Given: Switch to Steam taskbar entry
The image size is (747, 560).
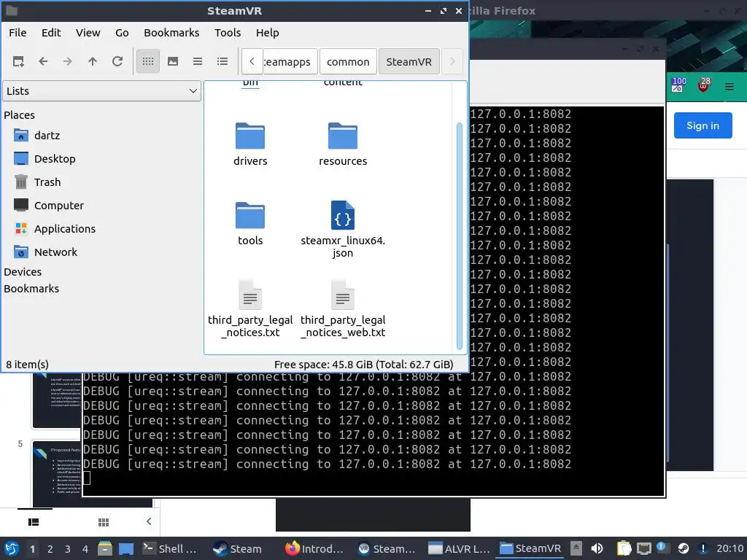Looking at the screenshot, I should point(238,548).
